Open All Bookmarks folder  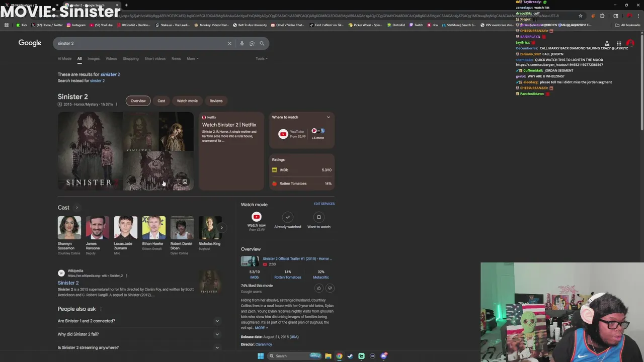click(628, 25)
